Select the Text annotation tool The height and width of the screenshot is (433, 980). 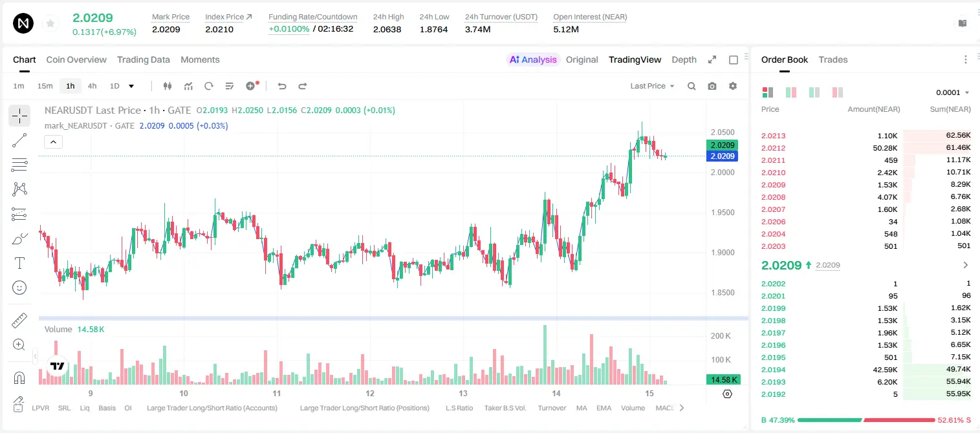(19, 263)
